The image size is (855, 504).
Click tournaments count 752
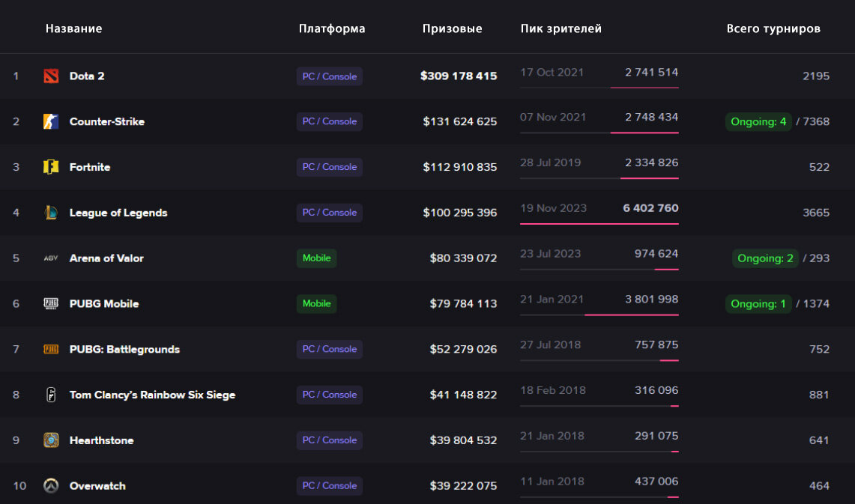(819, 349)
